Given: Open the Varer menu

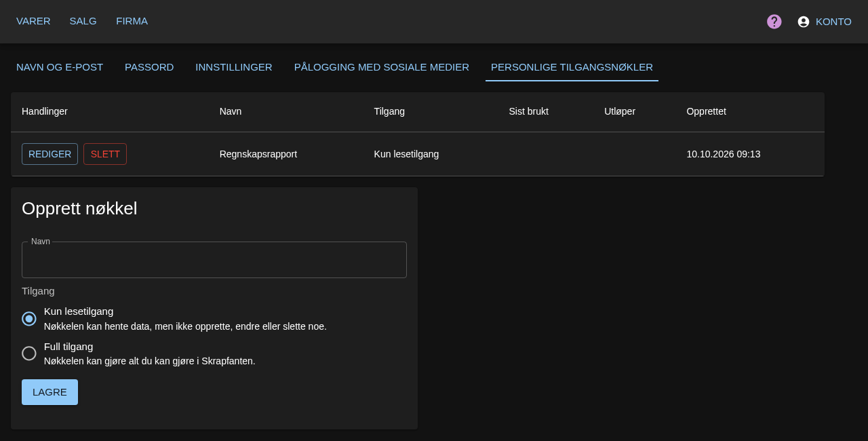Looking at the screenshot, I should [33, 21].
